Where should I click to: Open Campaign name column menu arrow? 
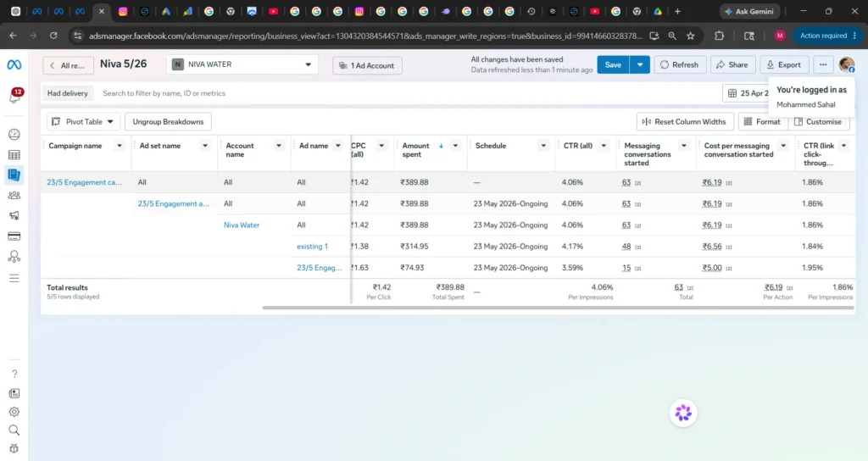coord(120,146)
